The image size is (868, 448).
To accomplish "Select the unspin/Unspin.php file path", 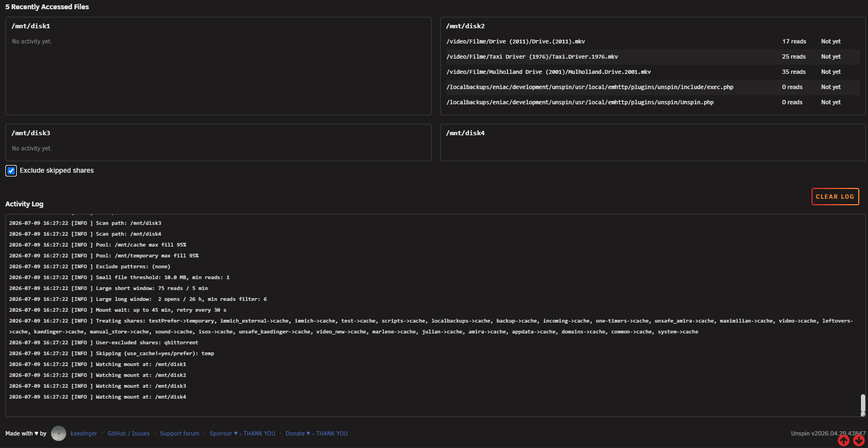I will click(x=580, y=103).
